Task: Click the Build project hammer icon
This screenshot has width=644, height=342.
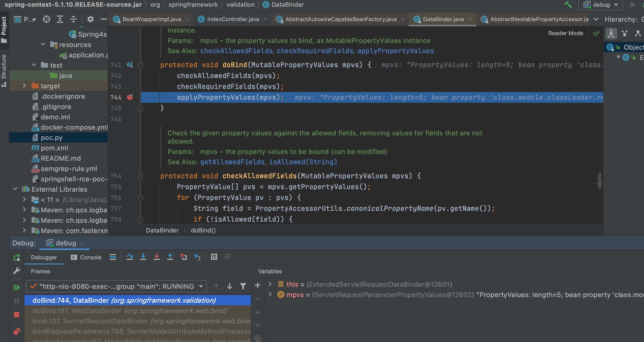Action: pos(568,5)
